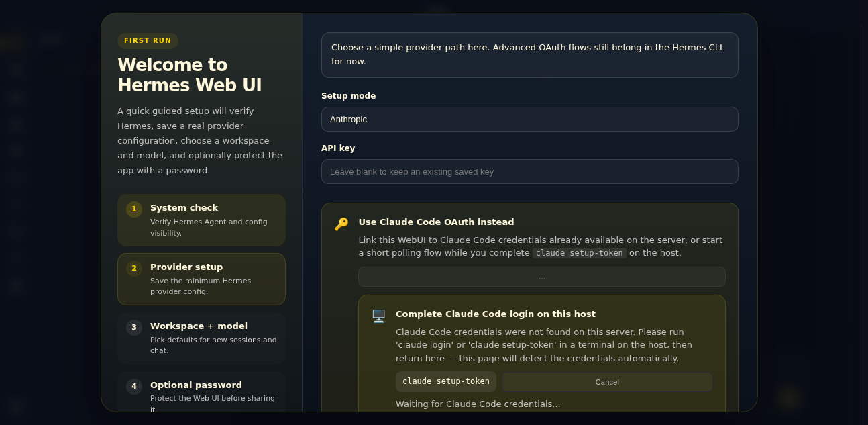Screen dimensions: 868x425
Task: Select the Provider setup step
Action: [201, 279]
